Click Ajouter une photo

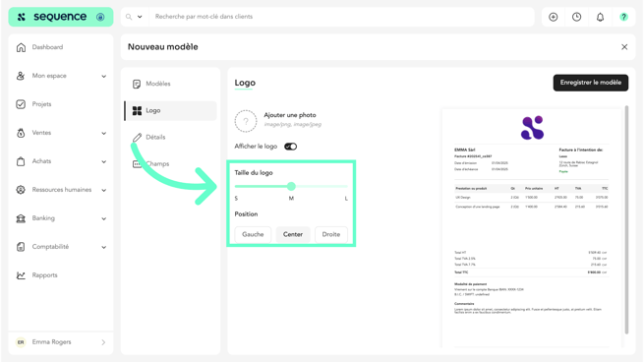290,115
